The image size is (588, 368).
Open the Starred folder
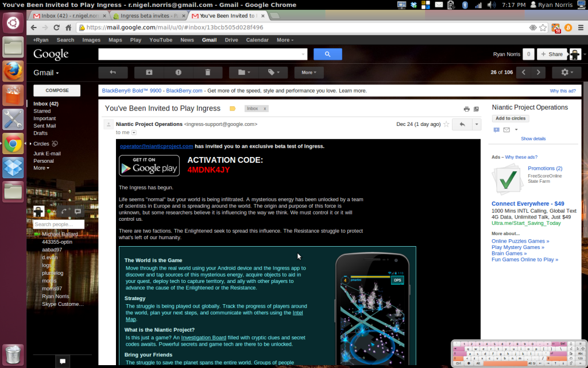[42, 111]
